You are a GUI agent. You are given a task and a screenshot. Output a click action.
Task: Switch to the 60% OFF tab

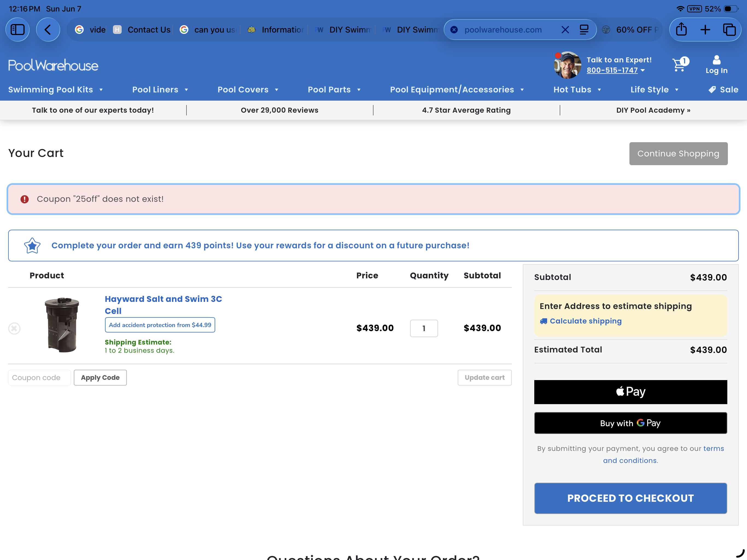click(630, 30)
